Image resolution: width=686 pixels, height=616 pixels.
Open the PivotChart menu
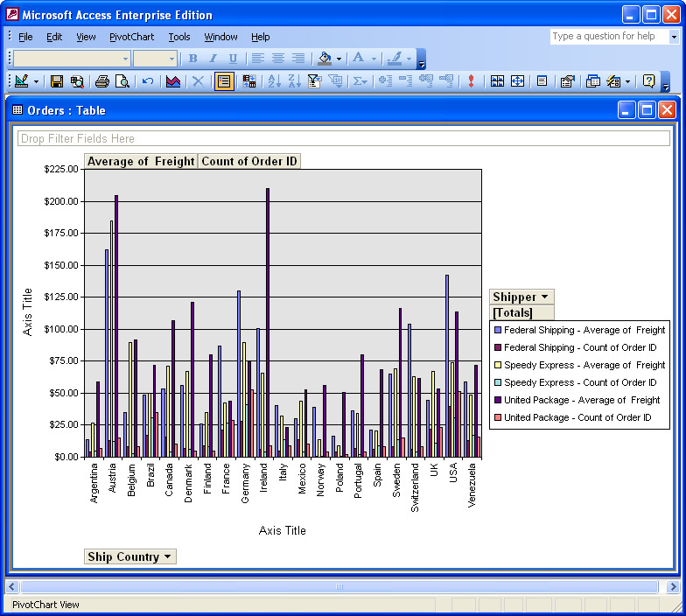click(130, 37)
